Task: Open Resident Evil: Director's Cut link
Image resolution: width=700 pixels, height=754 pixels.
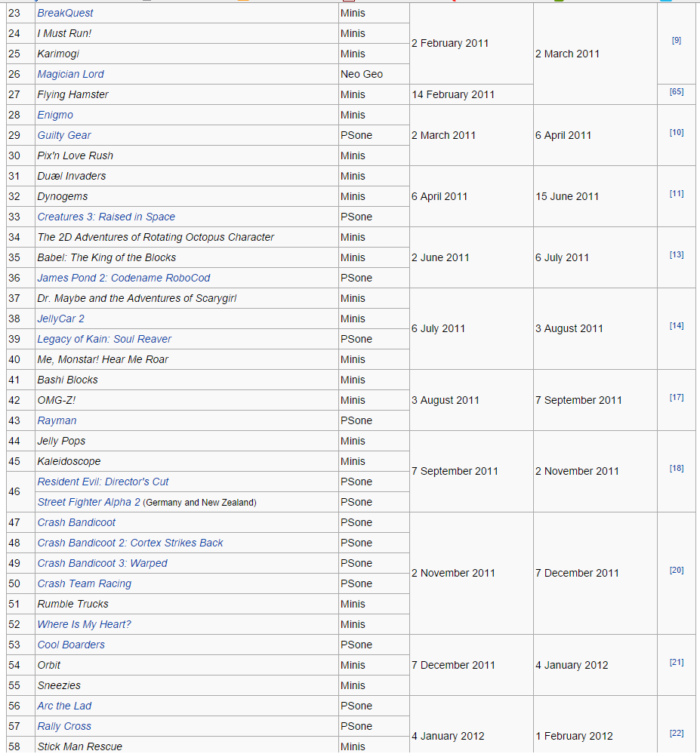Action: [x=103, y=482]
